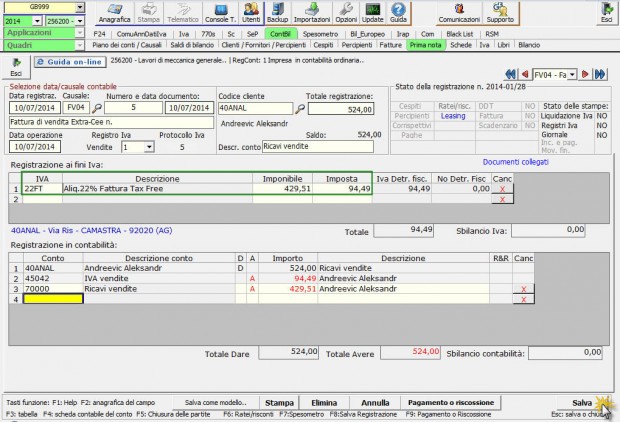Viewport: 620px width, 422px height.
Task: Open the Importazioni toolbar icon
Action: click(x=312, y=13)
